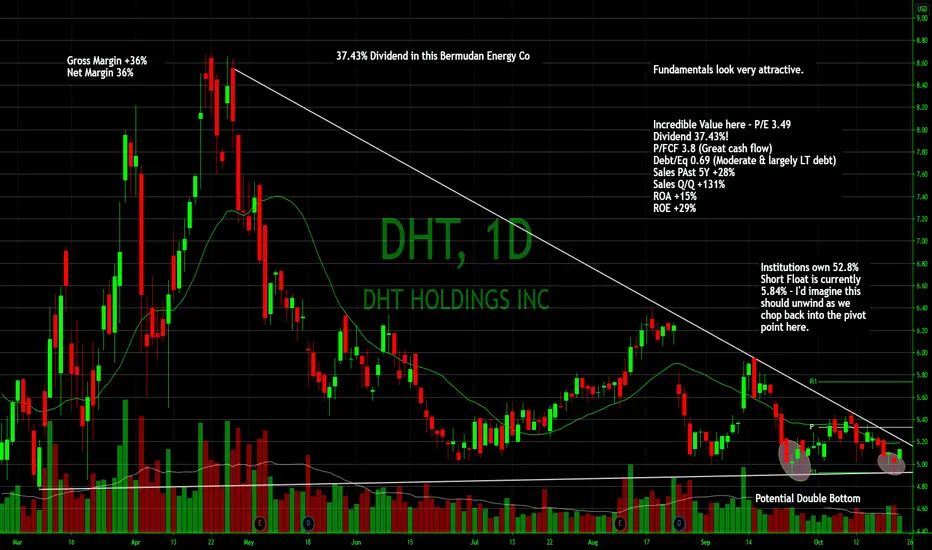Image resolution: width=932 pixels, height=550 pixels.
Task: Open the earnings marker near May
Action: point(260,523)
